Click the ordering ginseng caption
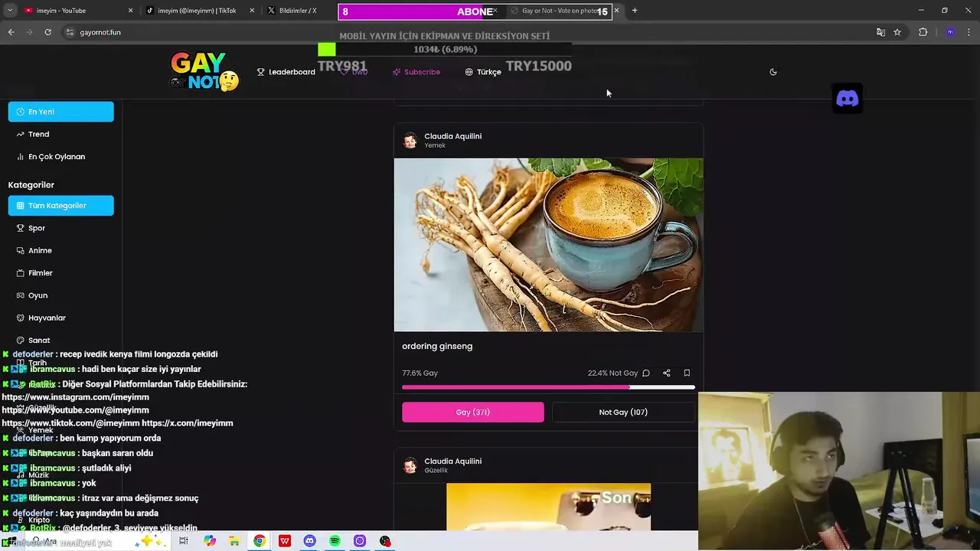 [x=437, y=347]
